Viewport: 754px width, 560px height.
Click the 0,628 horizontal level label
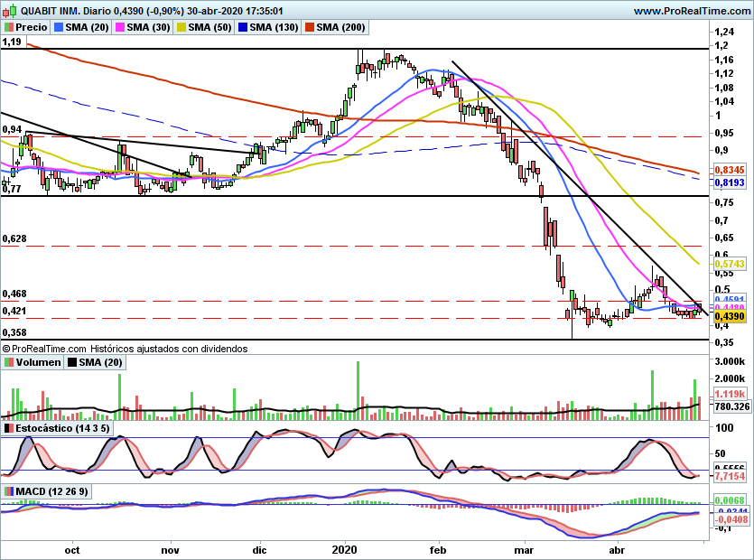point(14,238)
